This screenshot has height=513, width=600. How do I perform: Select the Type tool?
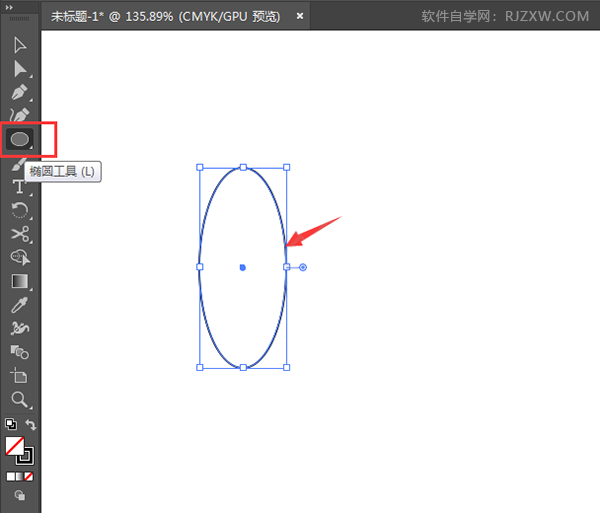tap(19, 187)
